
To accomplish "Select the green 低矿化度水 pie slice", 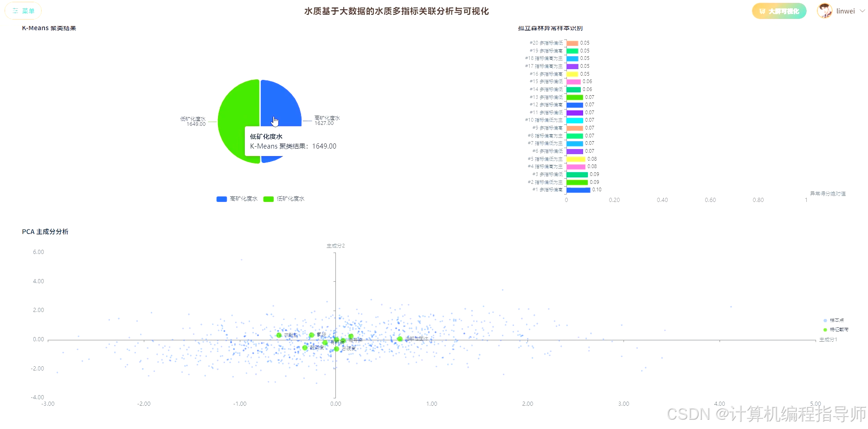I will click(x=238, y=122).
